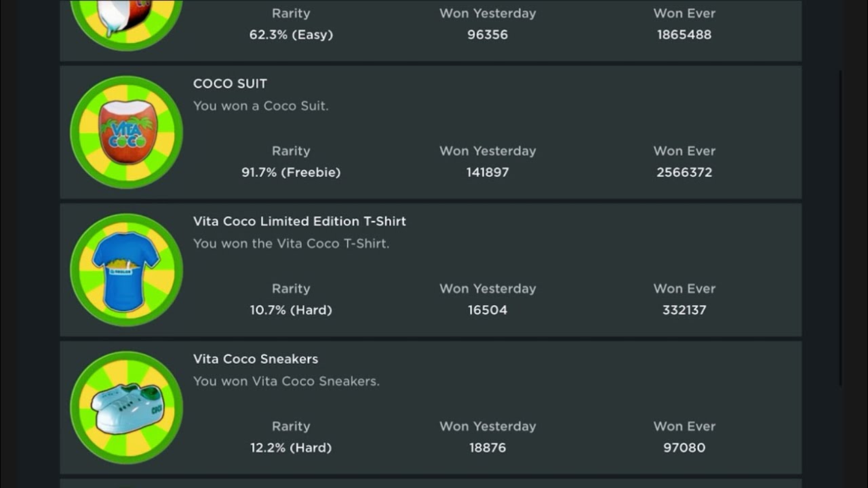
Task: Click the Won Ever value 332137
Action: [x=684, y=310]
